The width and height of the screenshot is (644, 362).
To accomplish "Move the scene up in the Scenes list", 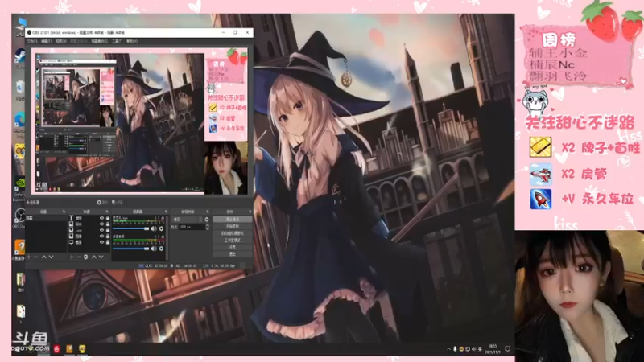I will pos(44,257).
